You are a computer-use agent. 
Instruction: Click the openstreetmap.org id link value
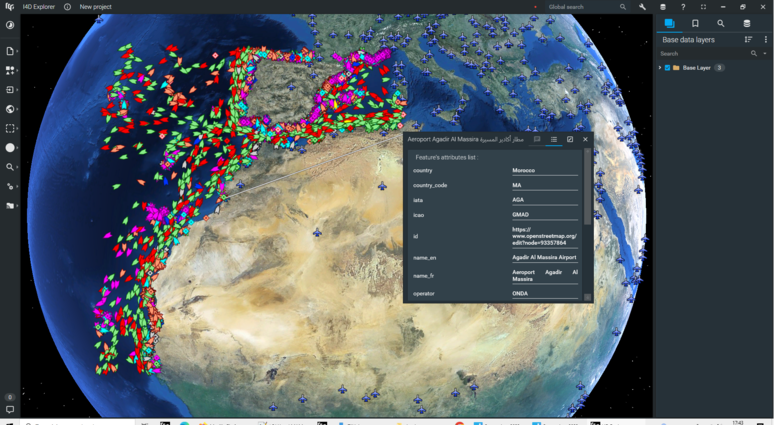click(x=544, y=236)
